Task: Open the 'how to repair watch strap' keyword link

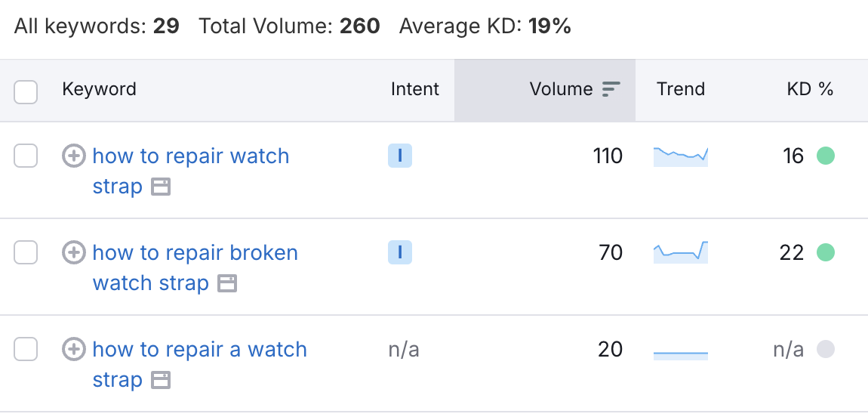Action: pos(190,156)
